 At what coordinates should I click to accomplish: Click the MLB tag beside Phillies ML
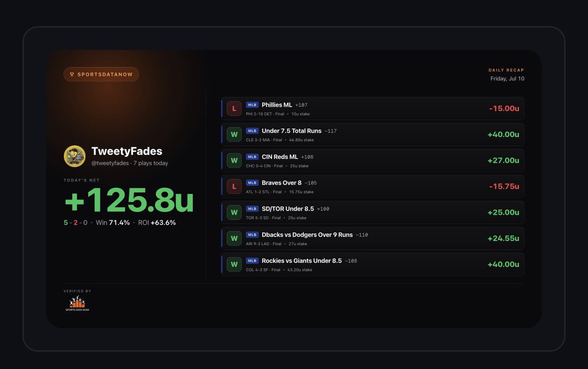[x=252, y=105]
